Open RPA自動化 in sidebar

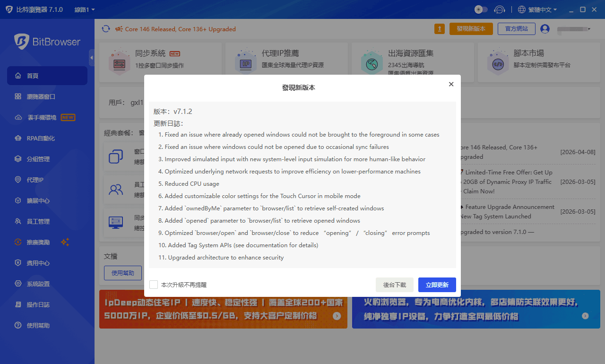[47, 138]
